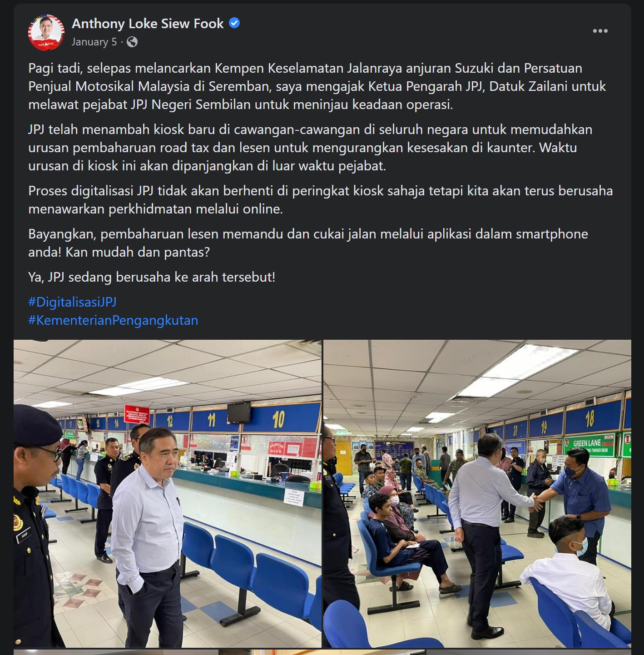Click the blue verified badge checkmark
This screenshot has width=644, height=655.
coord(234,23)
